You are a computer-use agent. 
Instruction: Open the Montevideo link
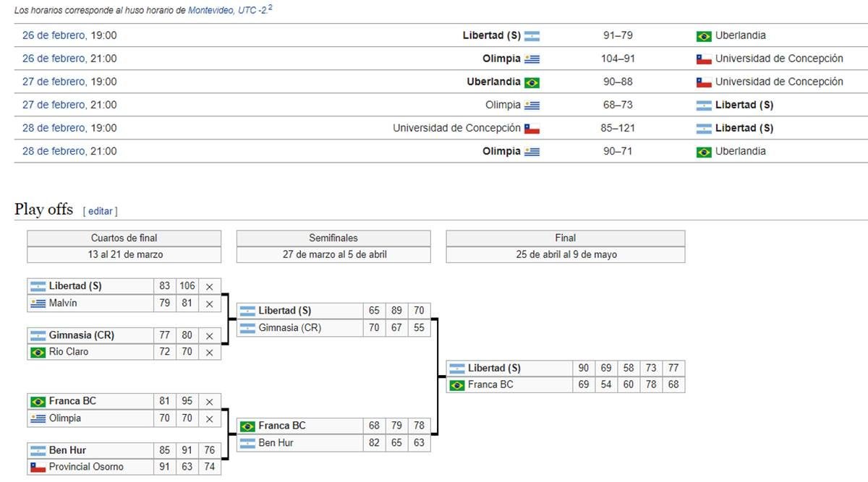click(x=211, y=11)
